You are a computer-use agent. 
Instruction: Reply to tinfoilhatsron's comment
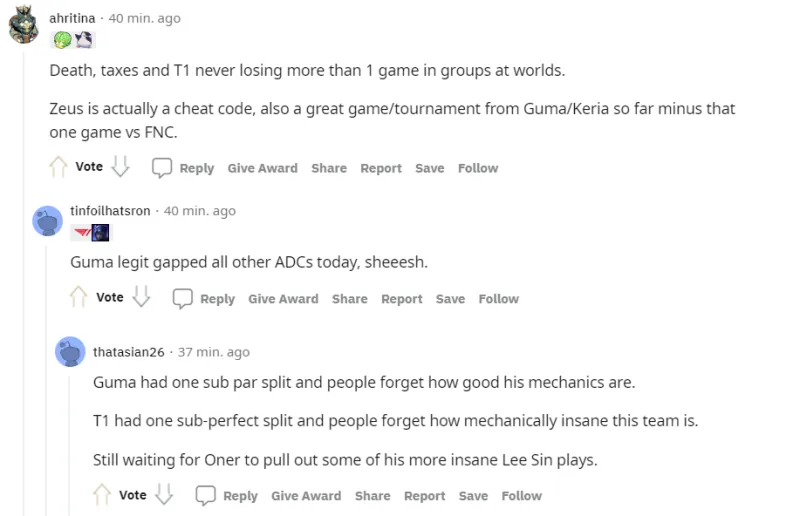click(x=205, y=298)
